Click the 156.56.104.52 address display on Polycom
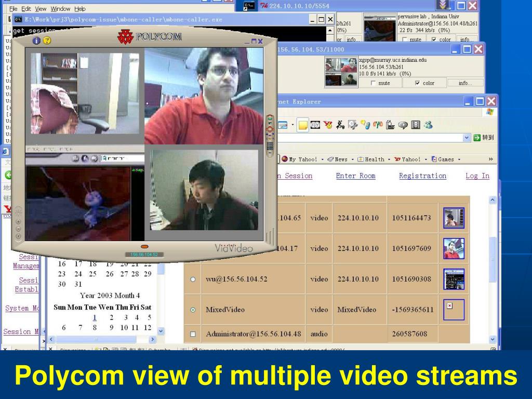 pyautogui.click(x=144, y=255)
